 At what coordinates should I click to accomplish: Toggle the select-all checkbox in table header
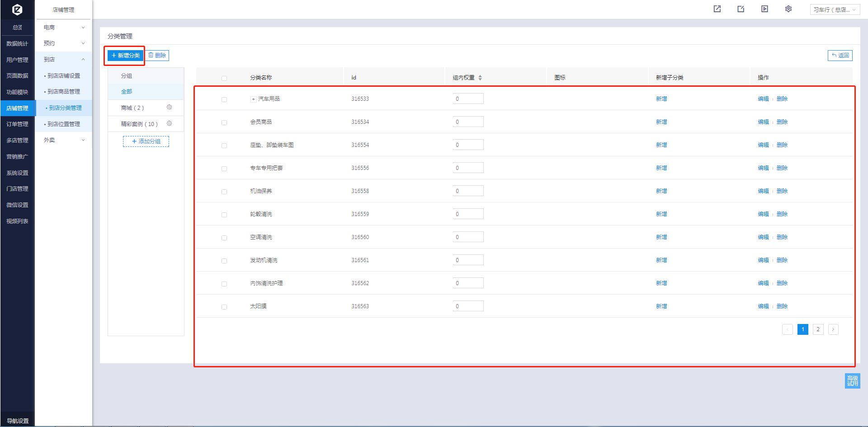(x=224, y=78)
